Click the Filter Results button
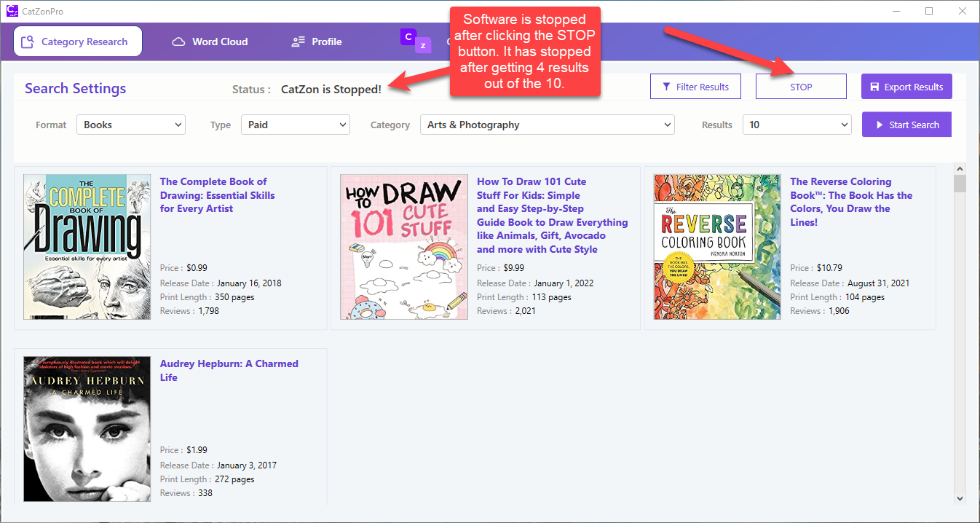Screen dimensions: 980x523 [x=695, y=87]
